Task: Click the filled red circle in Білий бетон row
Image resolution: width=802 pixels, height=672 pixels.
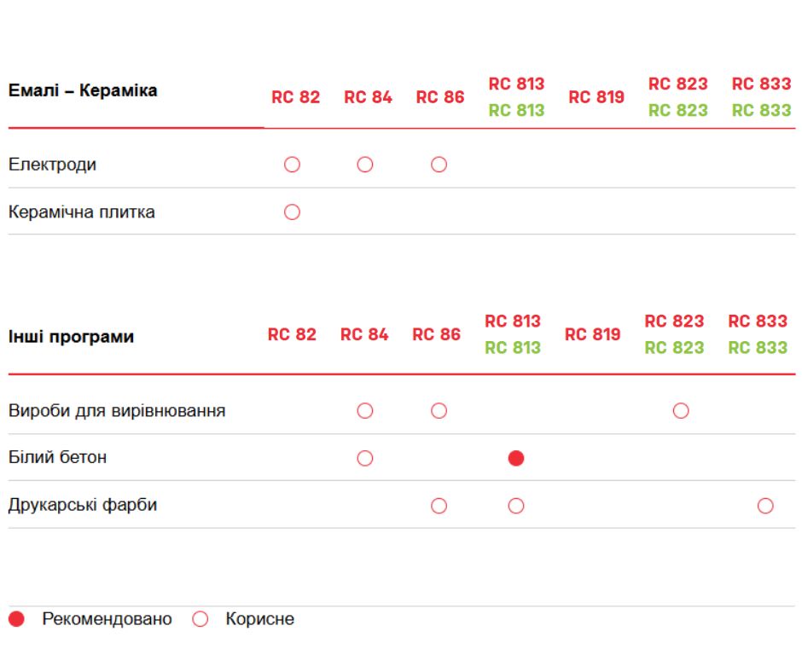Action: pyautogui.click(x=515, y=458)
